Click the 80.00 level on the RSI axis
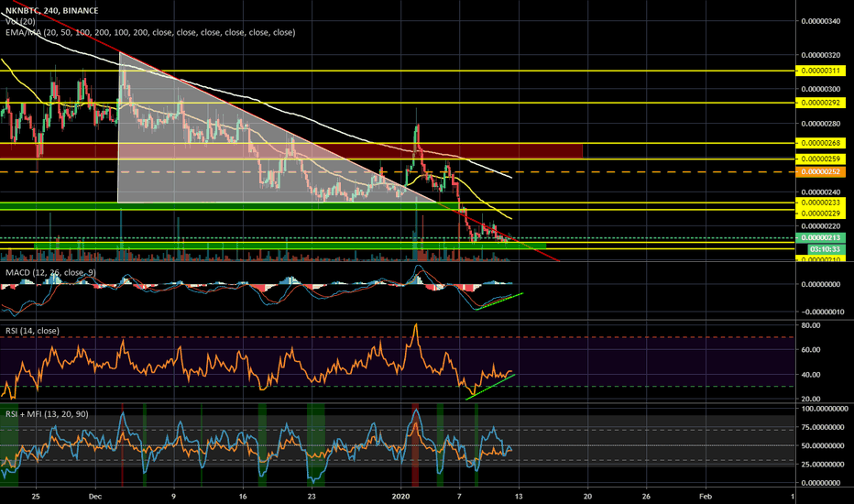The width and height of the screenshot is (854, 504). point(811,325)
